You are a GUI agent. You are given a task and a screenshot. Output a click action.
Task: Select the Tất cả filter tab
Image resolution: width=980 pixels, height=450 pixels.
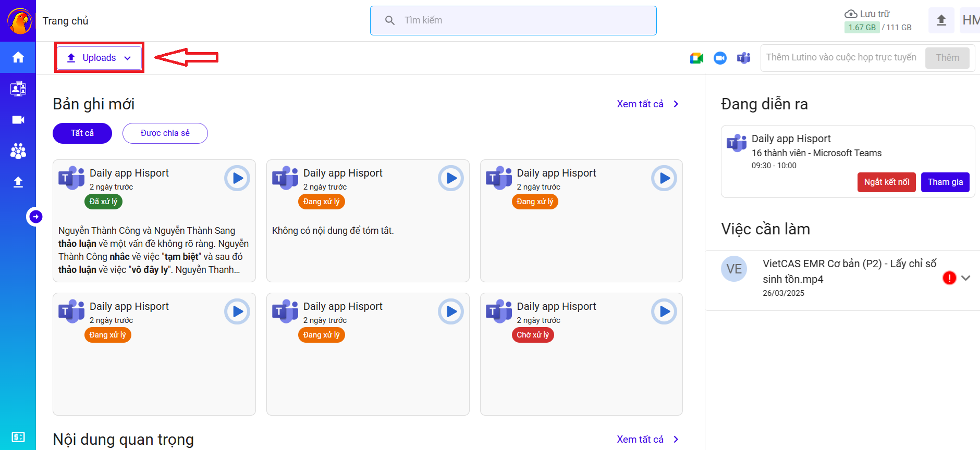point(82,133)
